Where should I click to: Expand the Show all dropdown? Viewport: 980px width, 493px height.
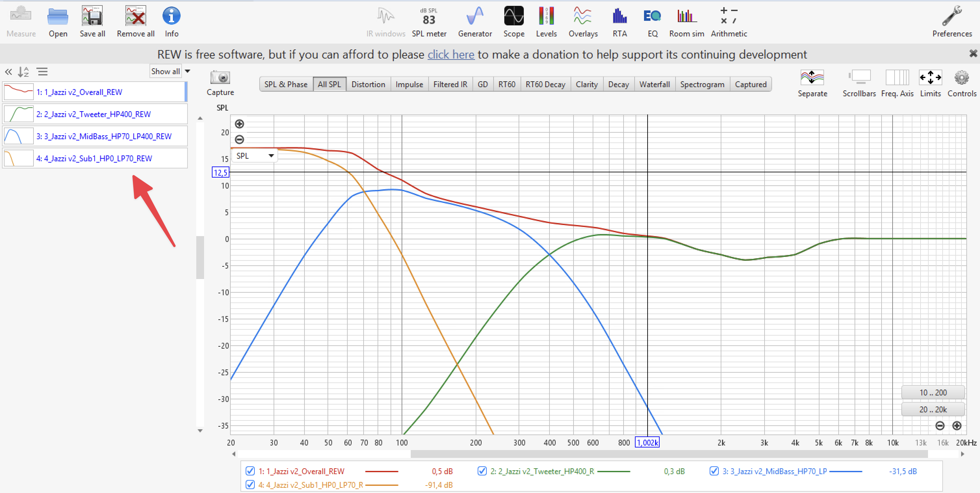[x=187, y=71]
